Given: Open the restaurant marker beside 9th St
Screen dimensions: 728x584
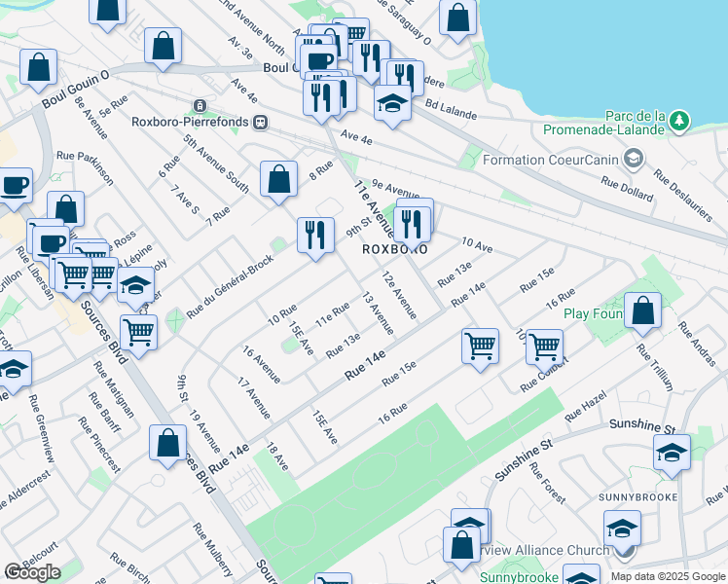Looking at the screenshot, I should pos(315,236).
